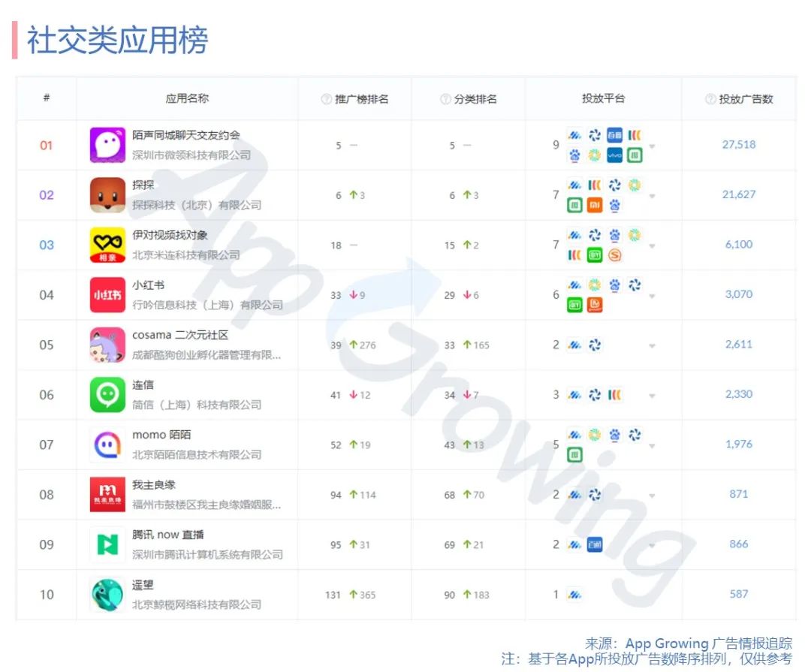Click help icon beside 分类排名 header
This screenshot has width=811, height=672.
pyautogui.click(x=445, y=99)
